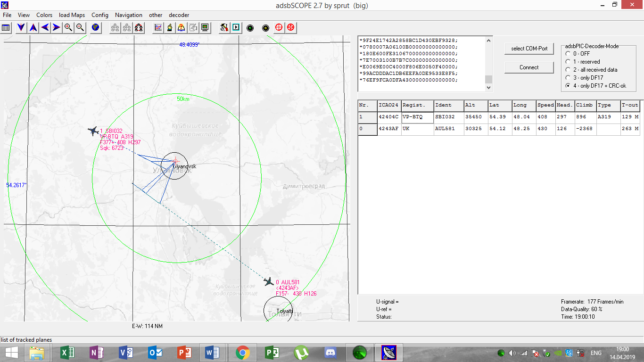
Task: Select '2 - all received data' mode
Action: click(x=568, y=70)
